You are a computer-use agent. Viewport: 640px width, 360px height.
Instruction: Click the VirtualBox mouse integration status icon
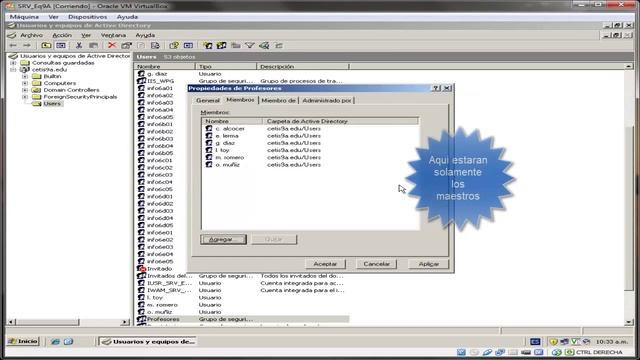pyautogui.click(x=557, y=352)
